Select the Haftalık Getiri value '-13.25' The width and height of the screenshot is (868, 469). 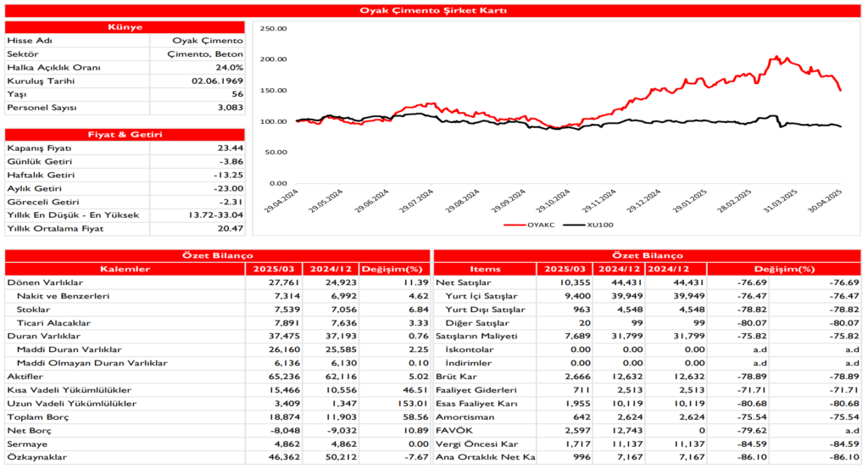[228, 175]
